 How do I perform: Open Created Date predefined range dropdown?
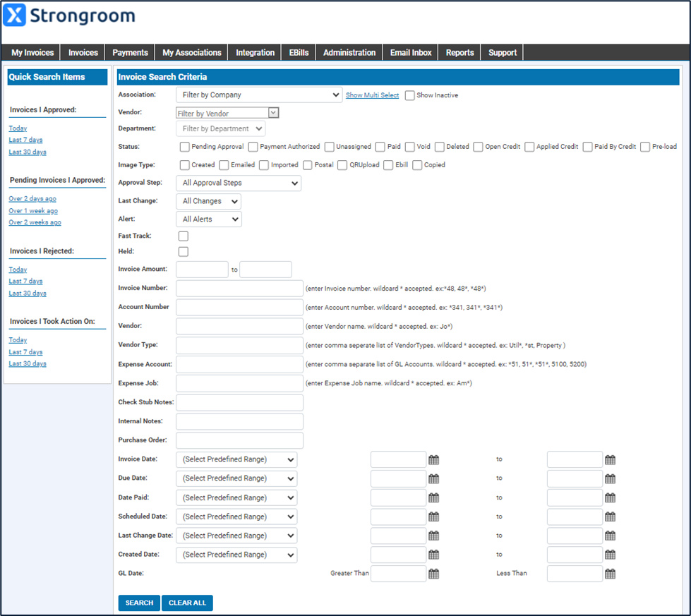tap(236, 555)
